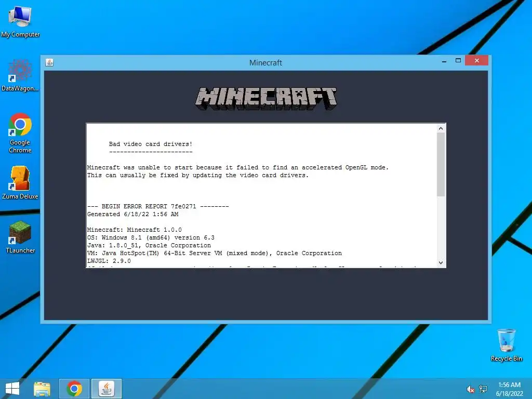This screenshot has width=532, height=399.
Task: Click scrollbar down arrow in error report
Action: pyautogui.click(x=441, y=262)
